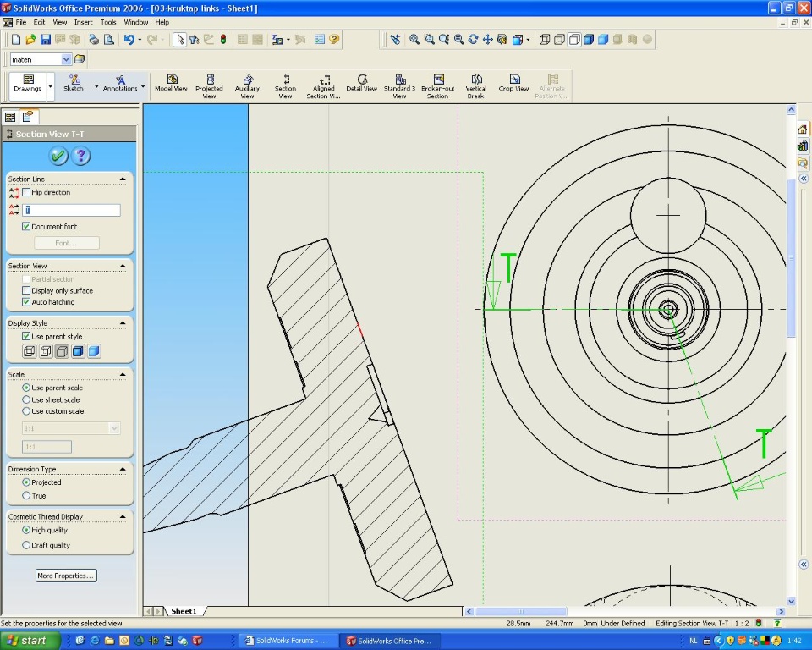
Task: Open help via the question mark icon
Action: click(x=80, y=156)
